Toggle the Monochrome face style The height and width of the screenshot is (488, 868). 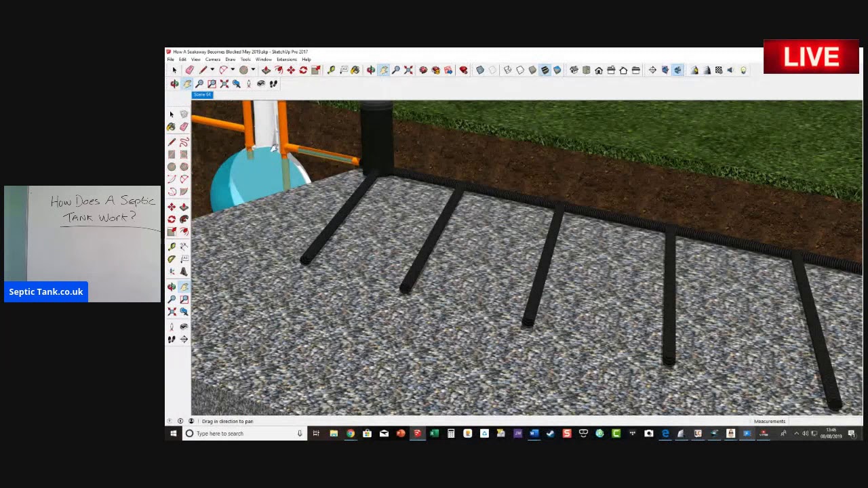(x=557, y=70)
